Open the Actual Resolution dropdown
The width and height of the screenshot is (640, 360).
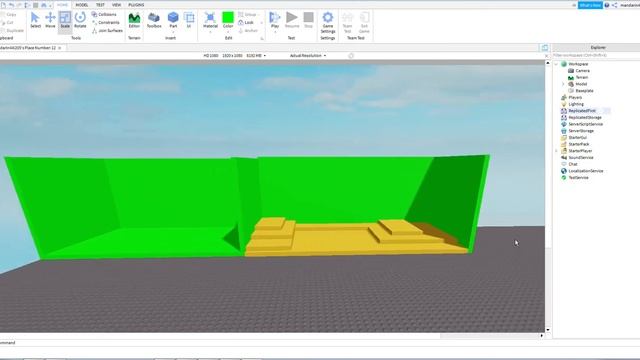click(308, 56)
